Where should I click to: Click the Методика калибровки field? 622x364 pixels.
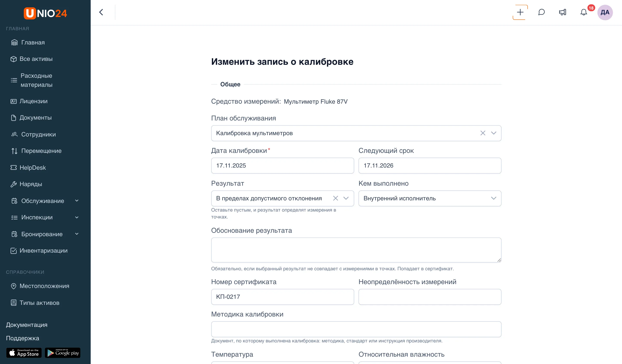pos(356,329)
